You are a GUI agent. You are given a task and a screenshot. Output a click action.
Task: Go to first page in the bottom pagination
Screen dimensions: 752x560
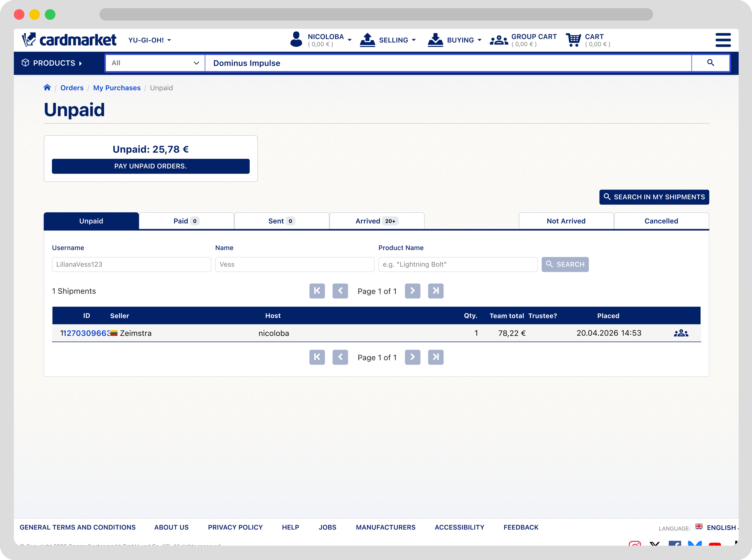coord(317,357)
